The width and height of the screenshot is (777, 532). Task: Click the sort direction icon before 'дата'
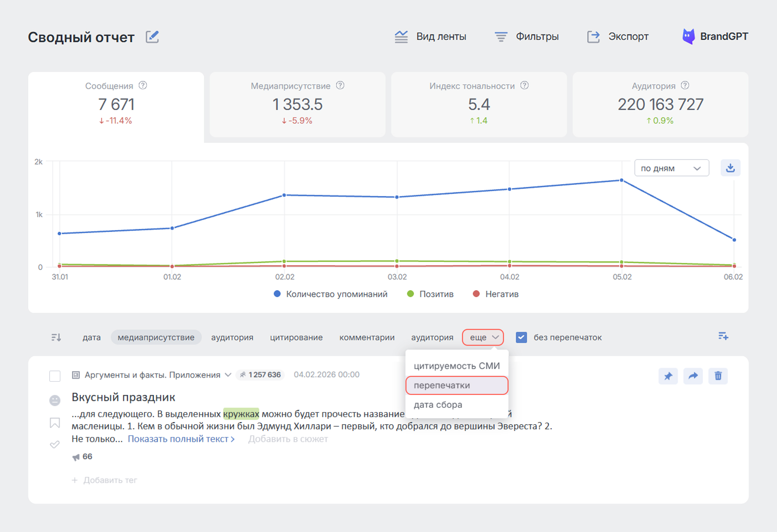click(x=56, y=337)
